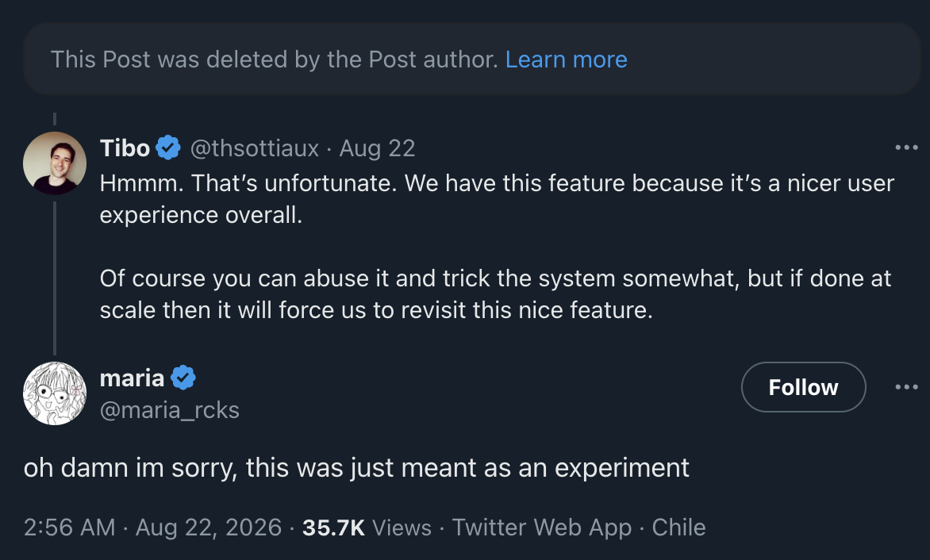Open more options on Tibo's post
The image size is (930, 560).
906,148
